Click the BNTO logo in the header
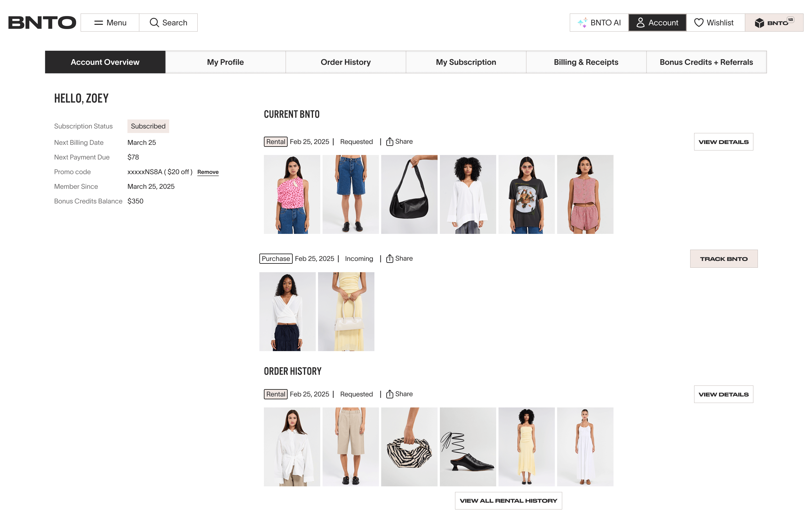This screenshot has width=812, height=532. (x=42, y=23)
